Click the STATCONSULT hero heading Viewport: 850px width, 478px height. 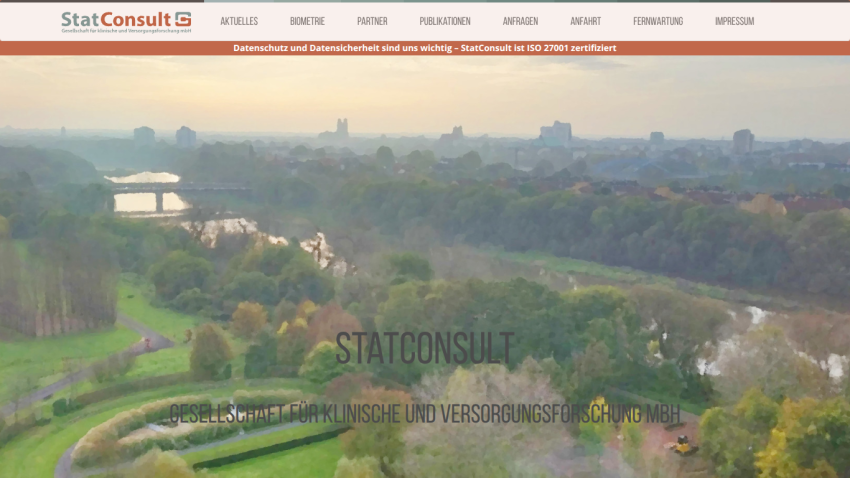tap(425, 348)
